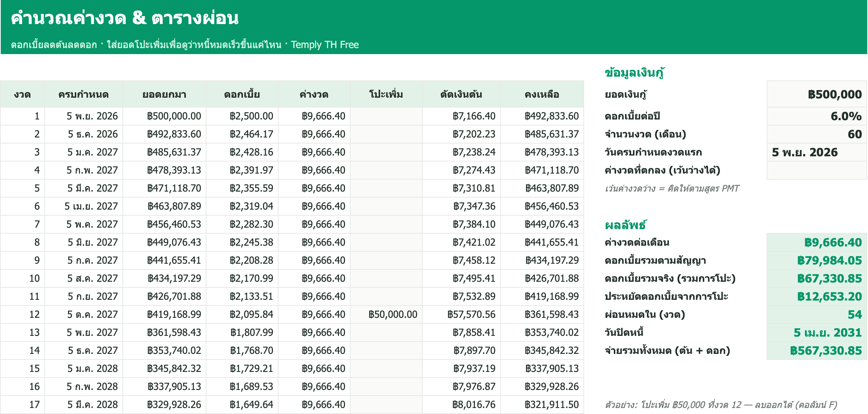Select remaining balance ฿321,911.50
Image resolution: width=868 pixels, height=414 pixels.
click(x=542, y=405)
